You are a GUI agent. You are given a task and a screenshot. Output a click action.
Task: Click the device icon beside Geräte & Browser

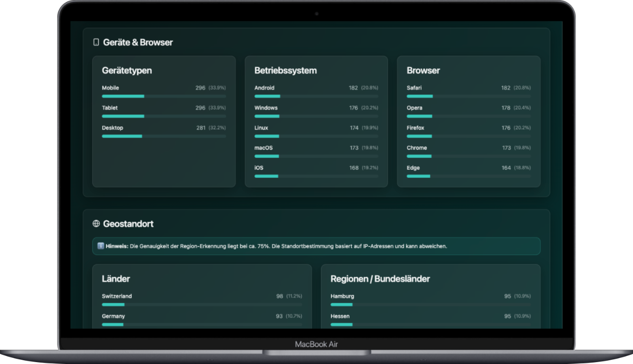(x=96, y=42)
